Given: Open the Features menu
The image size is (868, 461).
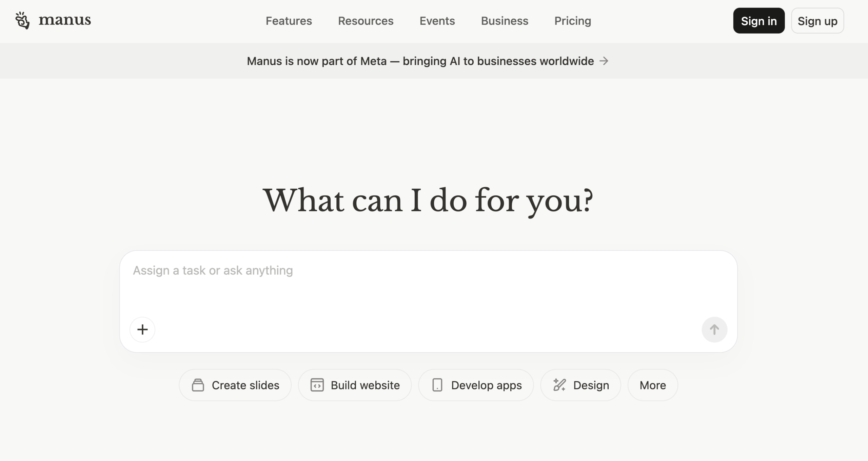Looking at the screenshot, I should [x=289, y=21].
